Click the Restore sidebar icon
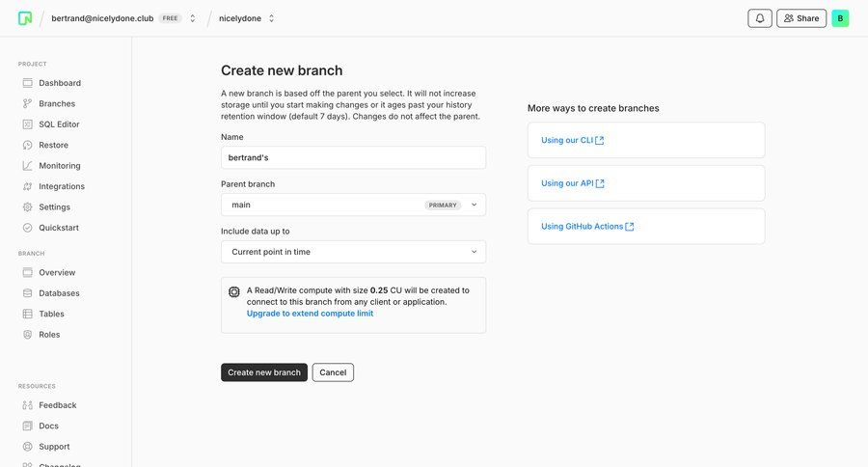The width and height of the screenshot is (868, 467). pos(28,145)
